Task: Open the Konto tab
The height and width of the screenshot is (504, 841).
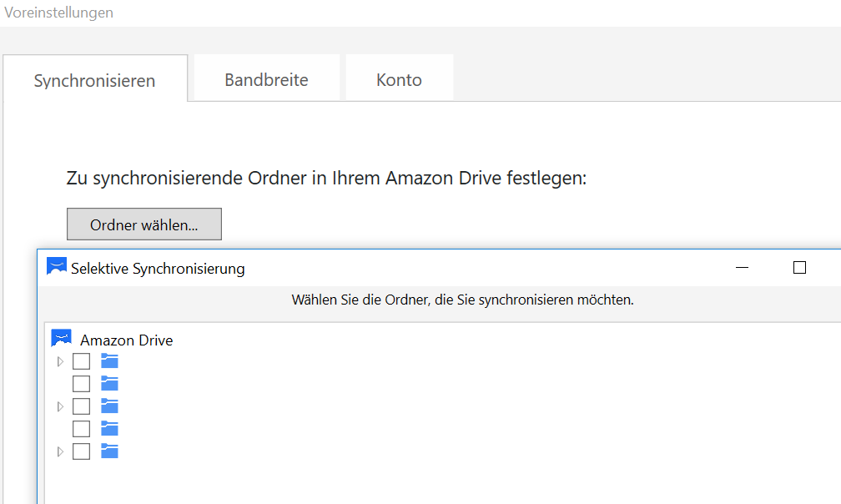Action: [x=399, y=80]
